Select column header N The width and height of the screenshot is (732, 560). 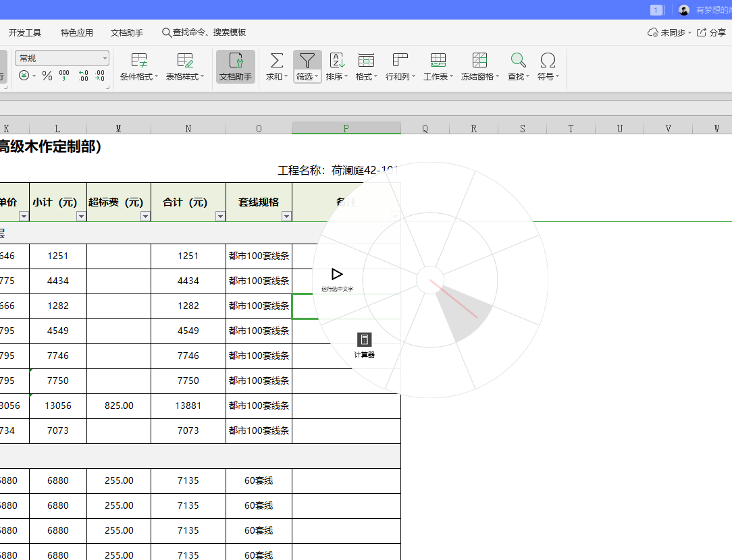point(188,128)
